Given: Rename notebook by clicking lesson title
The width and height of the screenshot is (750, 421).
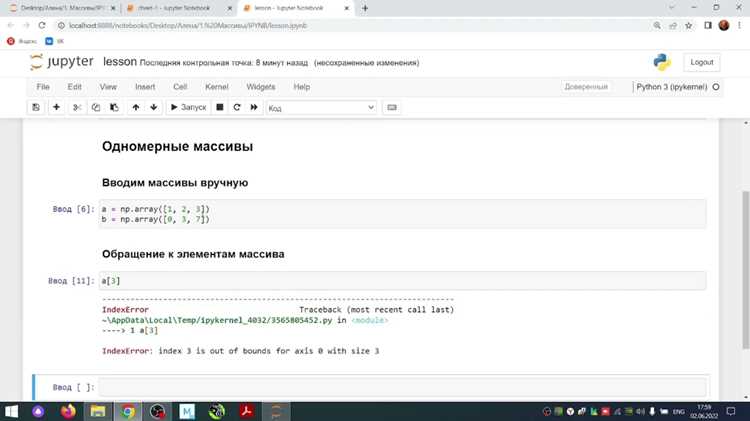Looking at the screenshot, I should (120, 62).
